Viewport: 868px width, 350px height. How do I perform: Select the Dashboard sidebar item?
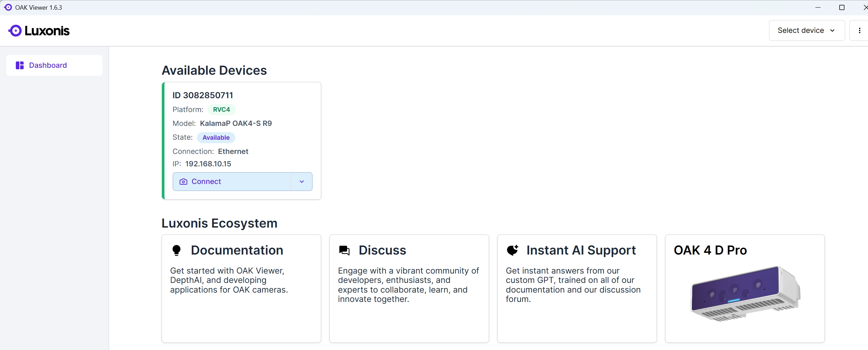coord(54,65)
